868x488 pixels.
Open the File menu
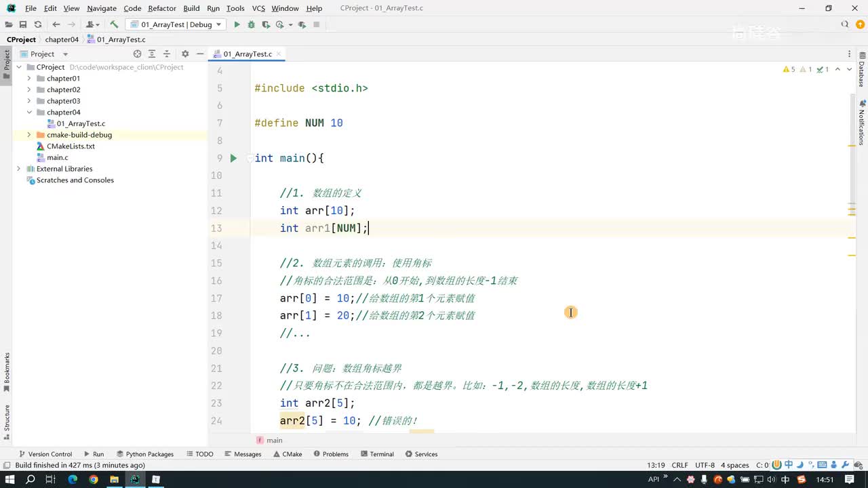[31, 8]
